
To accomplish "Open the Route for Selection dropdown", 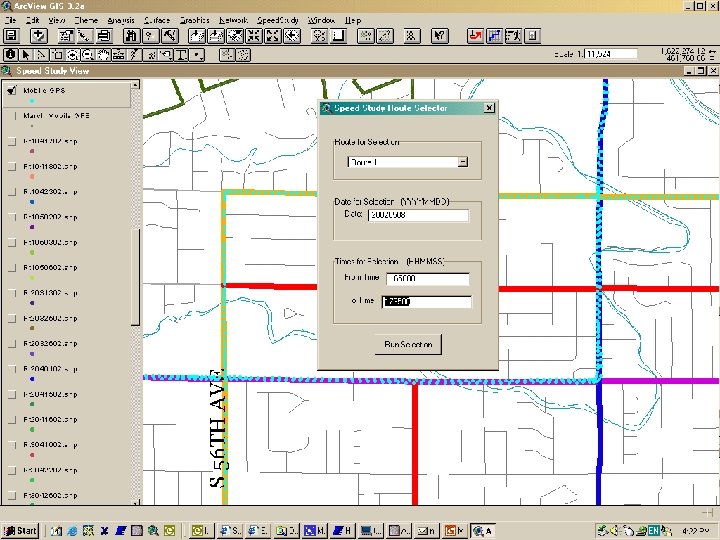I will pos(463,161).
